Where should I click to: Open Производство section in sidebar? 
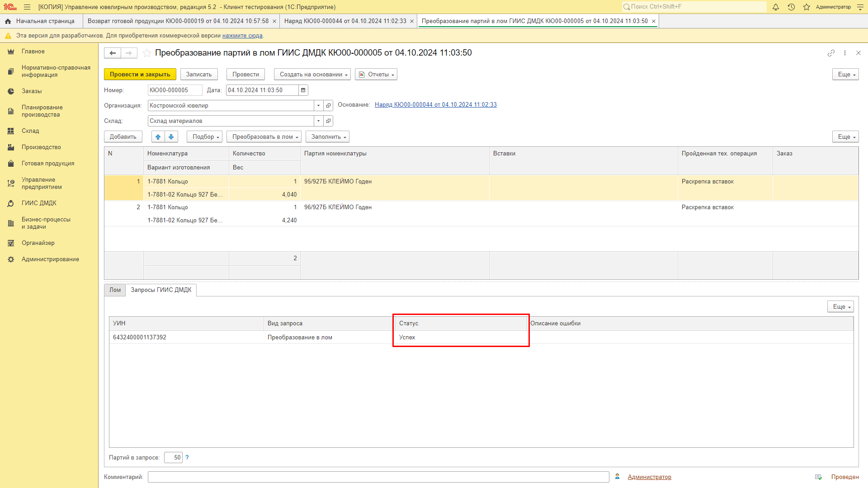point(41,147)
